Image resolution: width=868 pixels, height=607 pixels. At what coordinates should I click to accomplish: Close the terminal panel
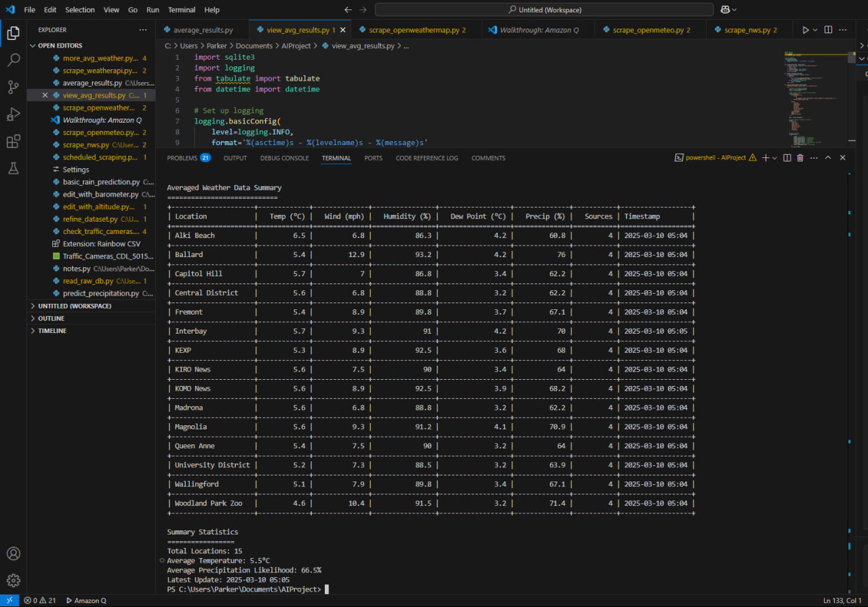[x=843, y=157]
